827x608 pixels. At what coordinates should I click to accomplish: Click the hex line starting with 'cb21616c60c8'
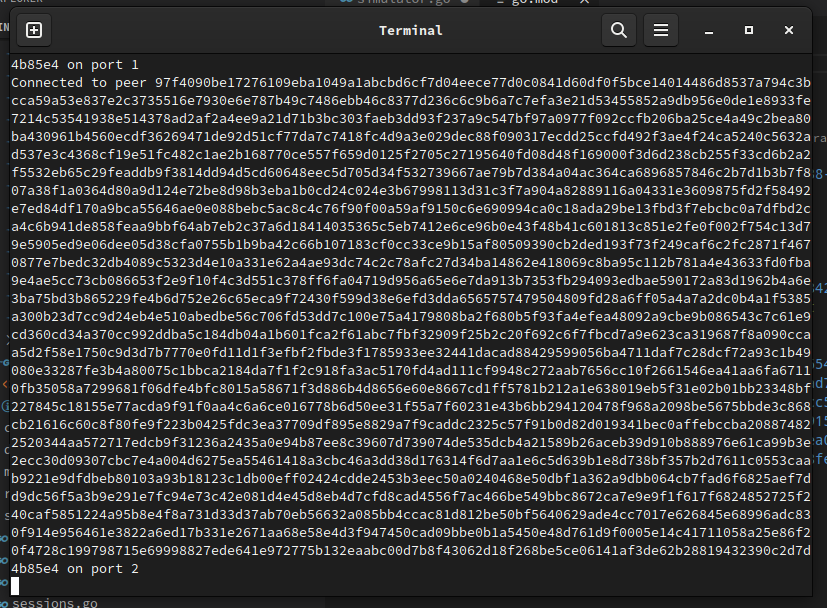411,425
